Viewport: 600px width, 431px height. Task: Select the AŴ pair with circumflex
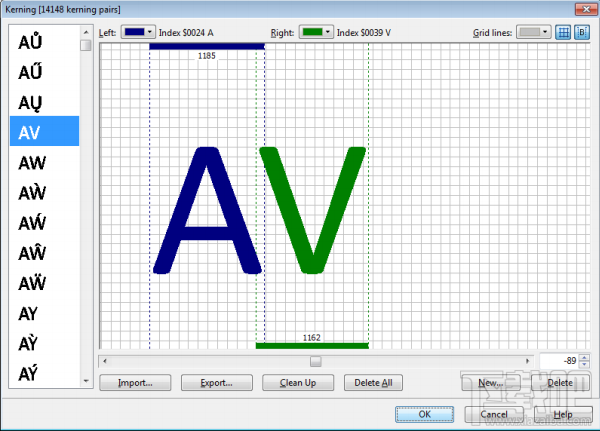coord(44,253)
